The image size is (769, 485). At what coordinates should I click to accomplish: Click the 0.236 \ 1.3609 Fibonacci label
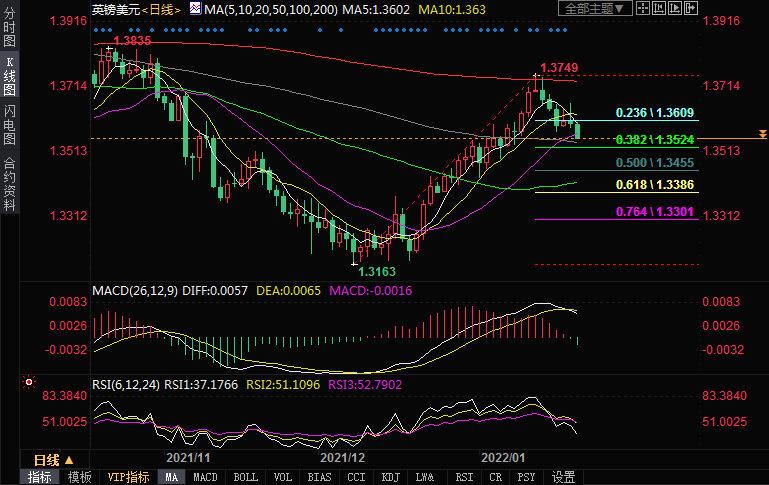[655, 113]
